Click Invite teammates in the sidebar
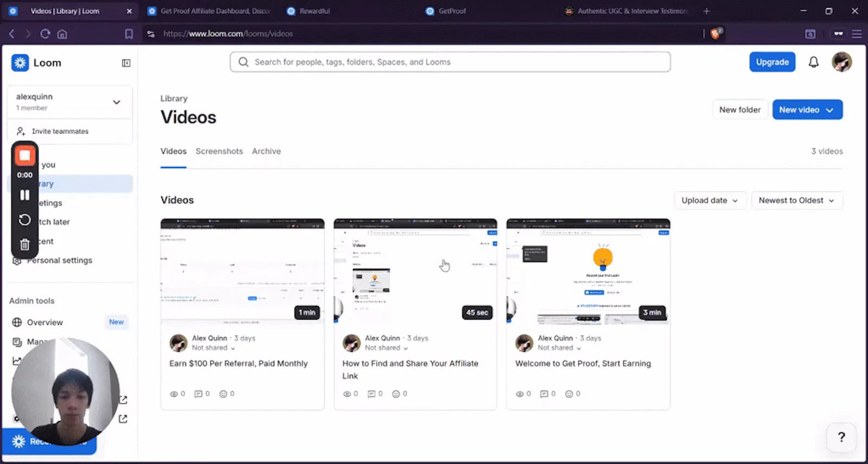This screenshot has height=464, width=868. (x=70, y=131)
